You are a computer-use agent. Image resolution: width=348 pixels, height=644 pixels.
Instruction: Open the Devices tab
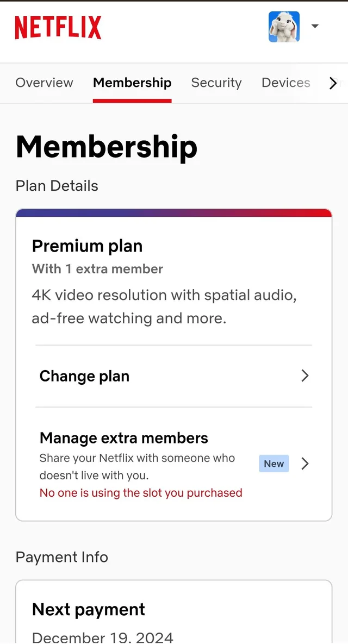pos(285,83)
